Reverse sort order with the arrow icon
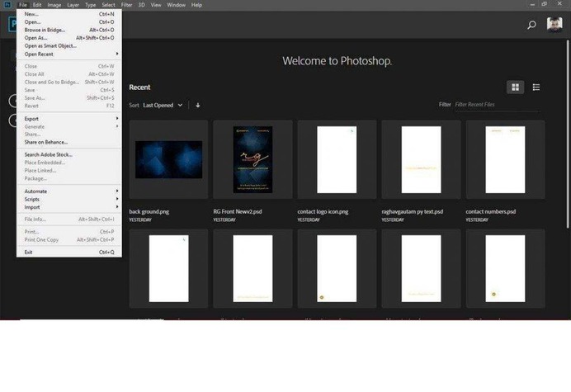 coord(198,105)
